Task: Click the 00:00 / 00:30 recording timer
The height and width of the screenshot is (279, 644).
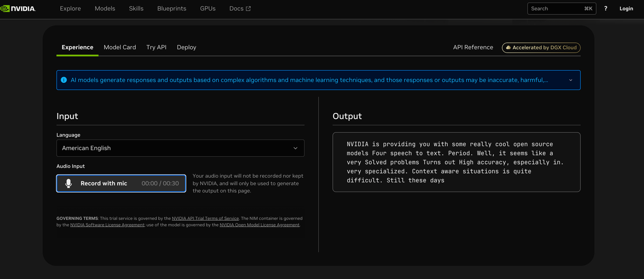Action: [160, 183]
